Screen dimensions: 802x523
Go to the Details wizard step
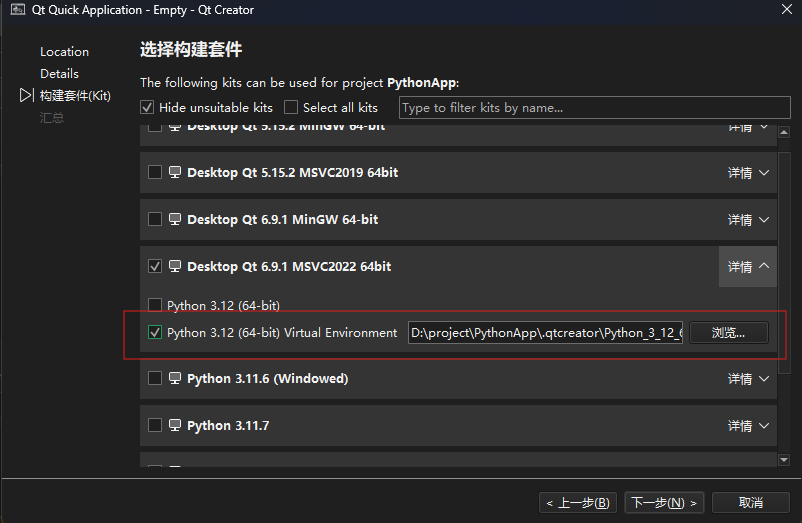point(59,74)
